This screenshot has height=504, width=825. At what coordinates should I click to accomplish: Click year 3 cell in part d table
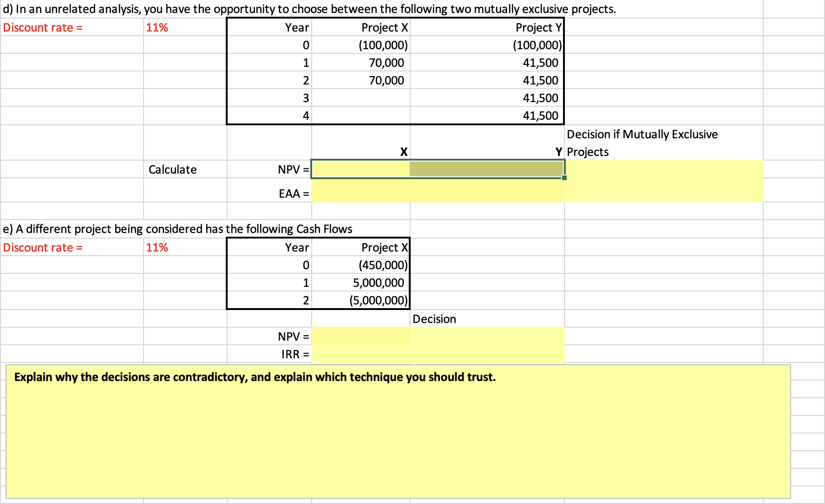click(x=269, y=98)
